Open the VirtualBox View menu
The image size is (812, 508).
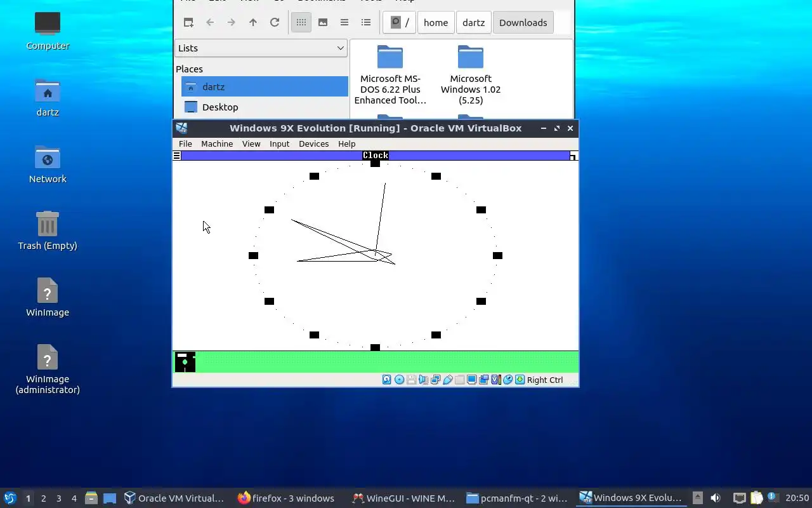(251, 144)
